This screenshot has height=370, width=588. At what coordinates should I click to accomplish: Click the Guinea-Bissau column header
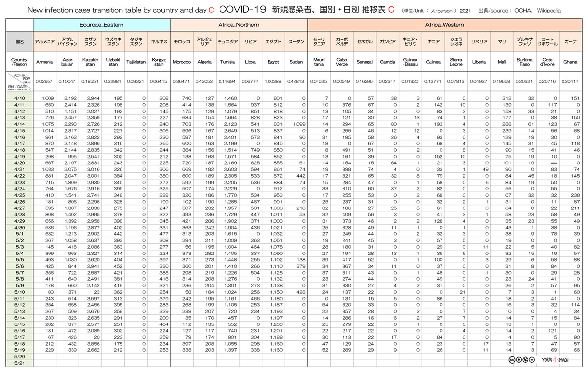410,62
